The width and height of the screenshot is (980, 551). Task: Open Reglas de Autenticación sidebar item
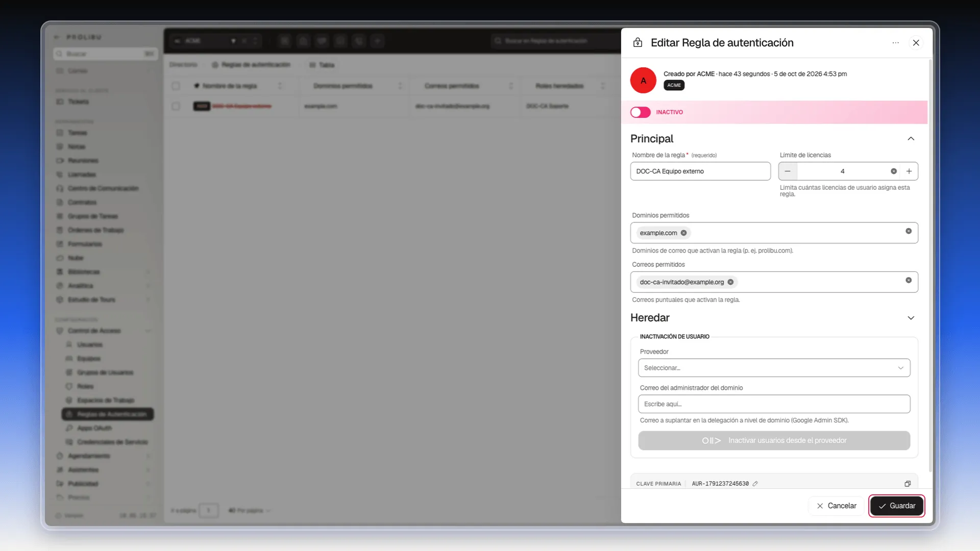click(108, 414)
